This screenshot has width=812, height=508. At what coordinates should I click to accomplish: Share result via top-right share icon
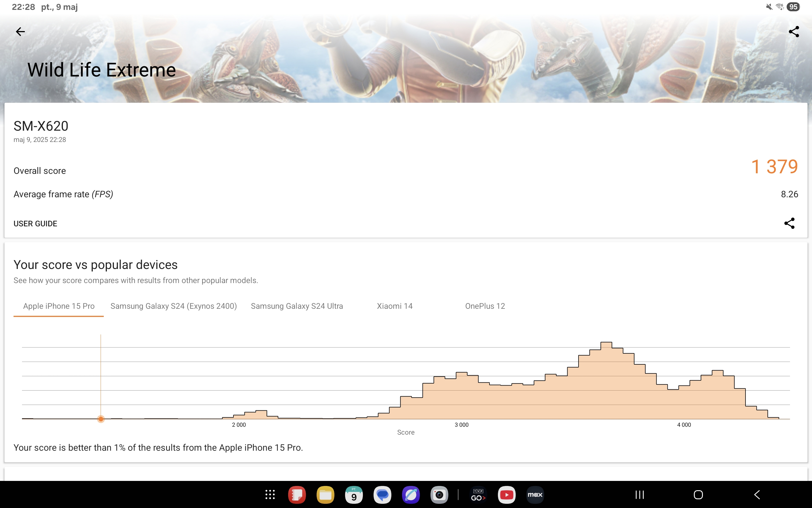pyautogui.click(x=794, y=32)
